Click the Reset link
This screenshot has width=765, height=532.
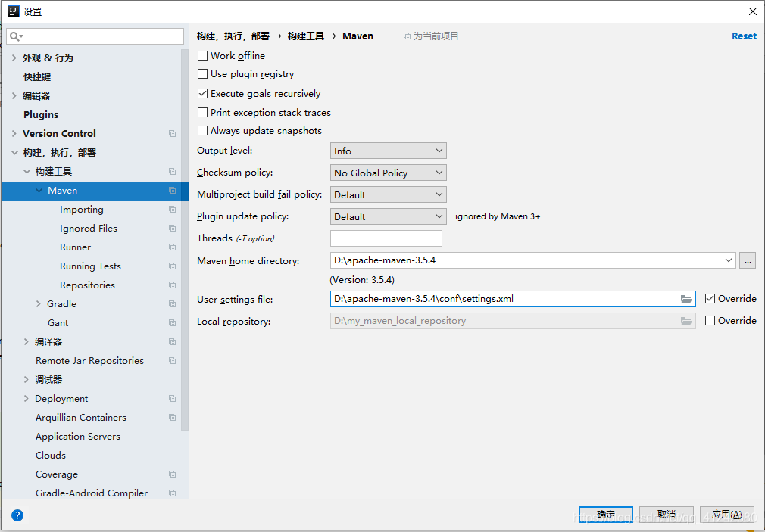tap(744, 36)
